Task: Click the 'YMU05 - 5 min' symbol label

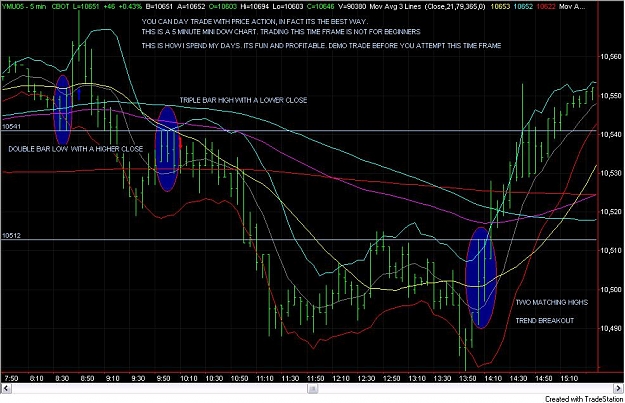Action: (24, 7)
